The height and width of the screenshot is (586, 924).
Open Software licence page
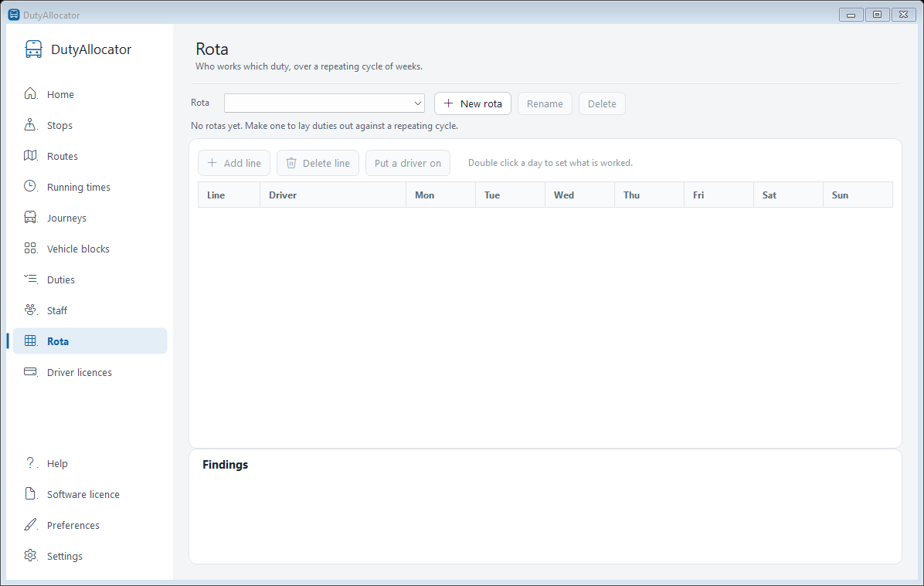click(x=90, y=494)
